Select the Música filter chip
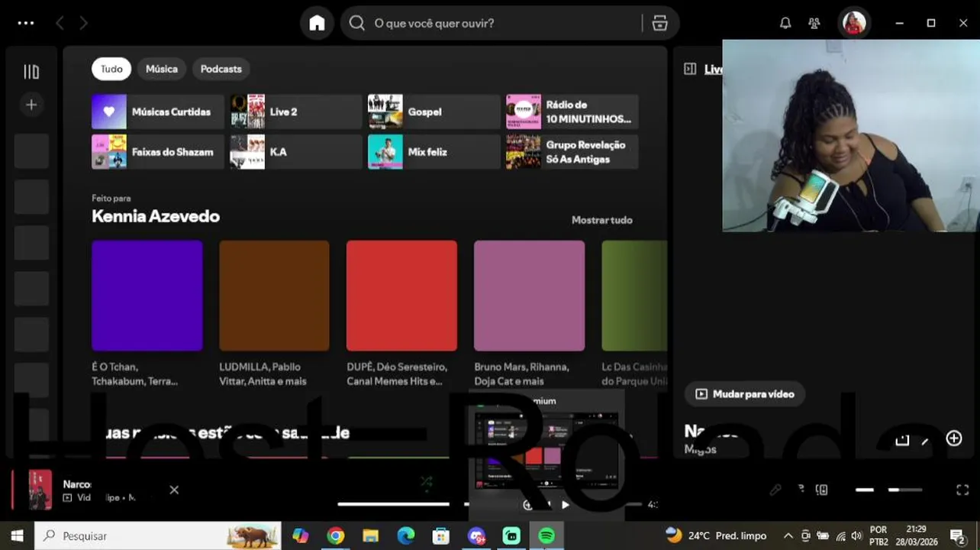The height and width of the screenshot is (550, 980). (x=162, y=69)
